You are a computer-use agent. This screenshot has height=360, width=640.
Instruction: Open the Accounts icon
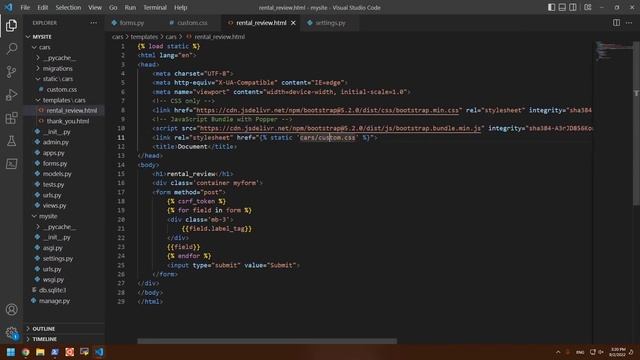point(11,309)
